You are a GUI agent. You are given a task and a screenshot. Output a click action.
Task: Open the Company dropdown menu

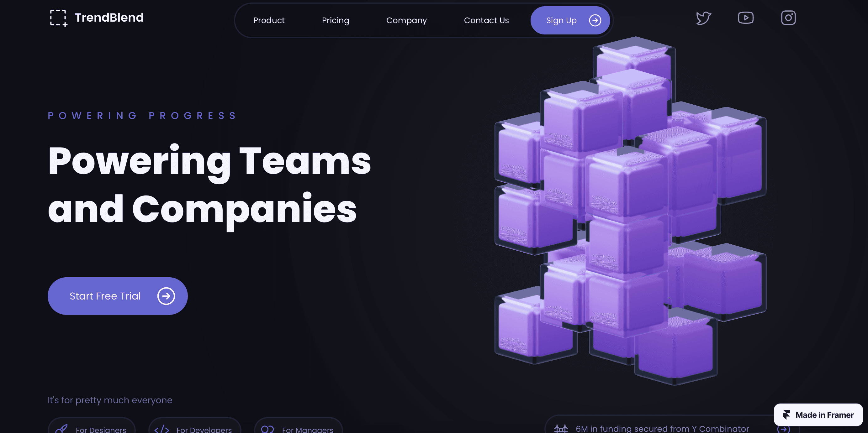(x=406, y=20)
